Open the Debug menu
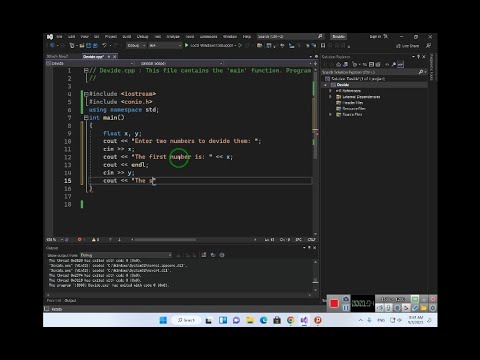The height and width of the screenshot is (360, 480). [x=142, y=36]
